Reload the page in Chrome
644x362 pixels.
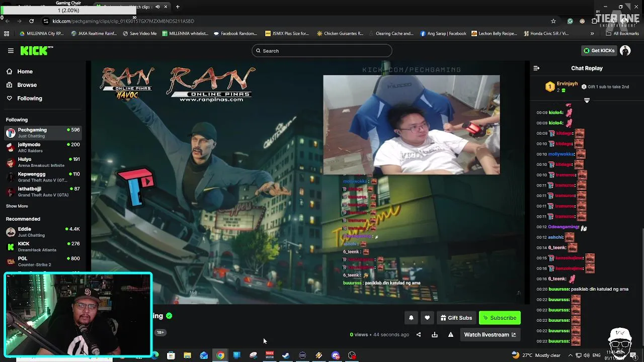(x=31, y=21)
